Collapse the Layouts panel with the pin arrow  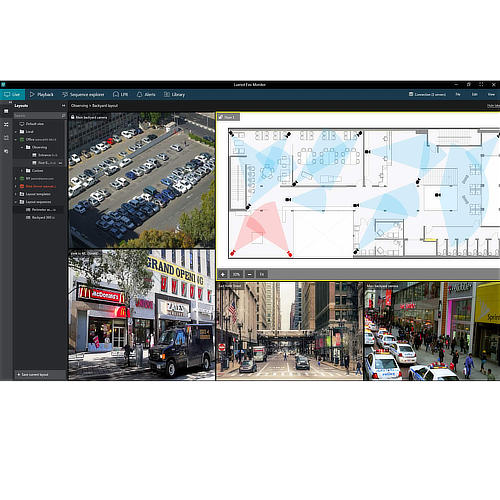tap(63, 106)
